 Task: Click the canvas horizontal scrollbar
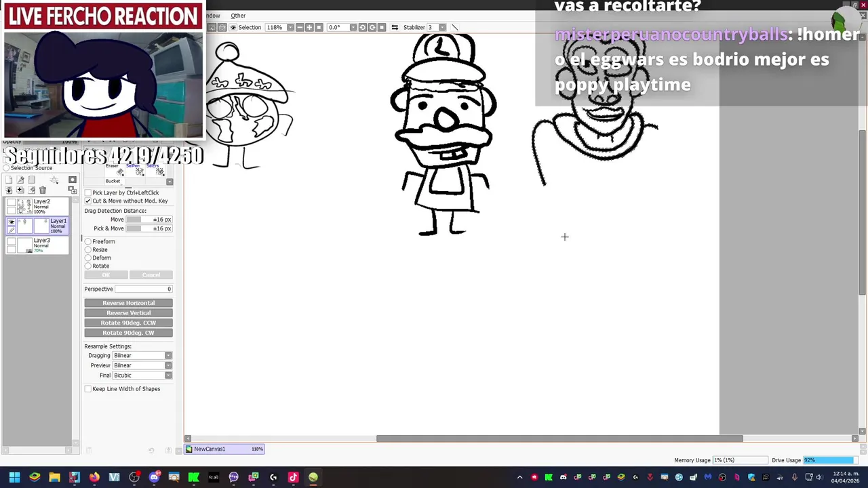tap(559, 439)
